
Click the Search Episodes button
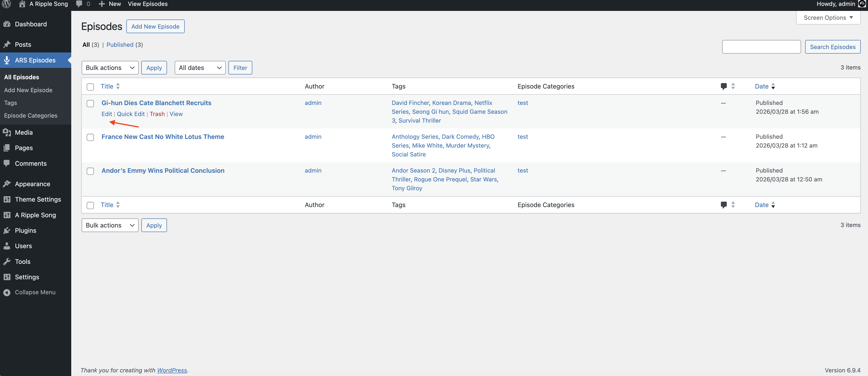click(833, 47)
